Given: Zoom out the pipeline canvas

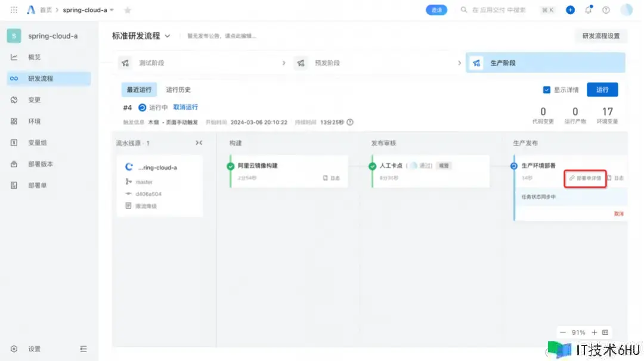Looking at the screenshot, I should tap(563, 332).
